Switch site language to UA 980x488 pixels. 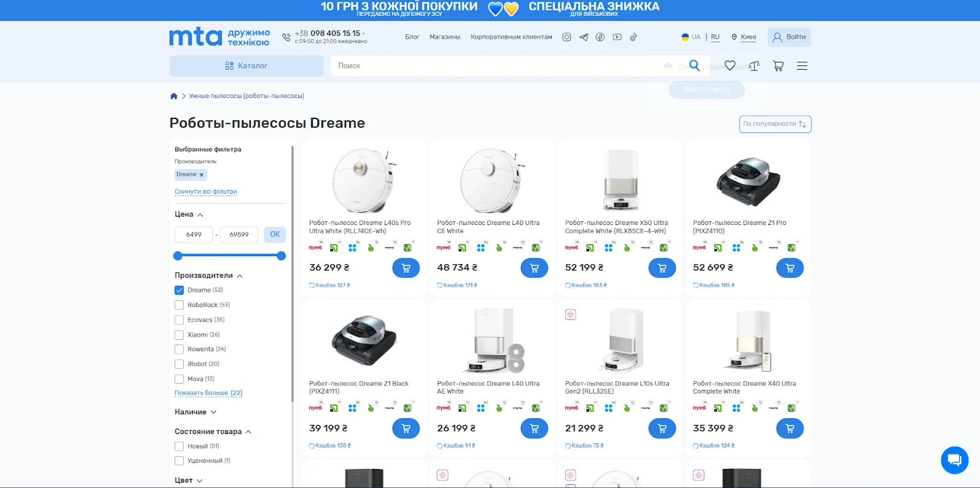click(x=691, y=37)
